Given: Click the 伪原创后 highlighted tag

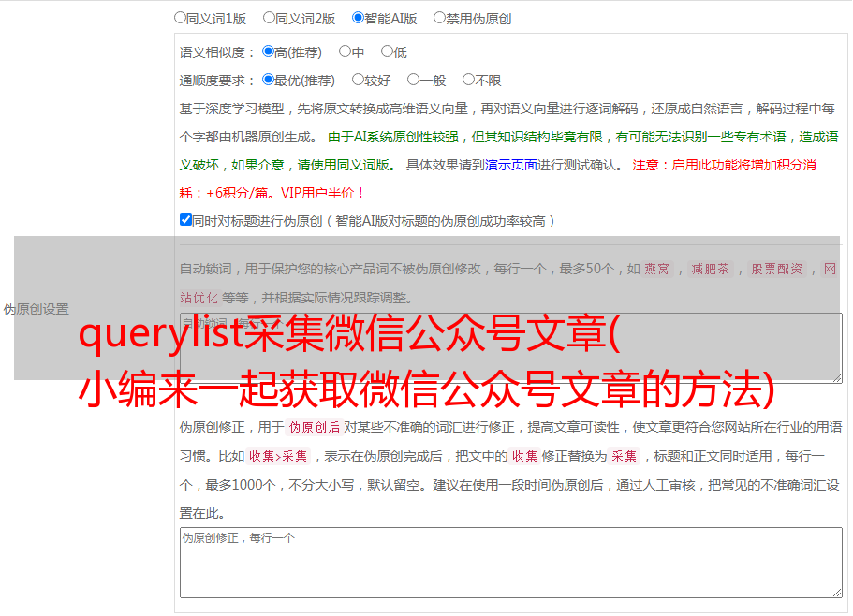Looking at the screenshot, I should (315, 427).
